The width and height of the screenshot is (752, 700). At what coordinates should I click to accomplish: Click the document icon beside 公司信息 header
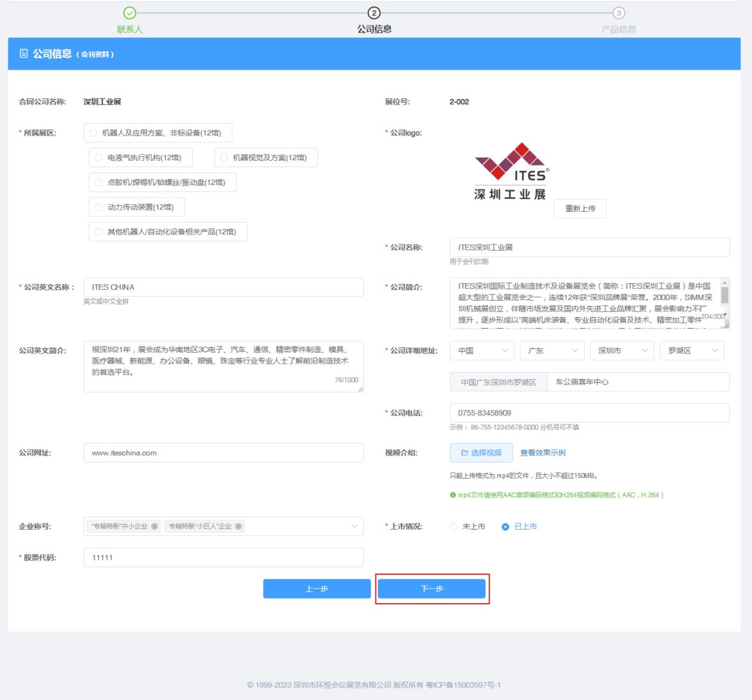[24, 54]
